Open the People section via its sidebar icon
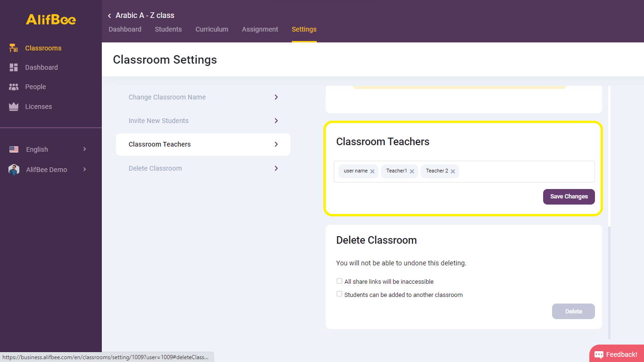The width and height of the screenshot is (644, 362). pyautogui.click(x=14, y=87)
